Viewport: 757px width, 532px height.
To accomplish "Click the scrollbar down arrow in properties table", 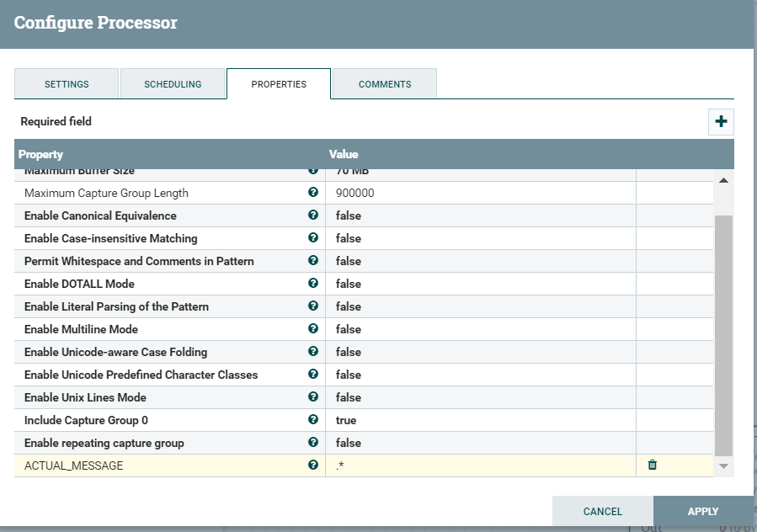I will point(723,465).
